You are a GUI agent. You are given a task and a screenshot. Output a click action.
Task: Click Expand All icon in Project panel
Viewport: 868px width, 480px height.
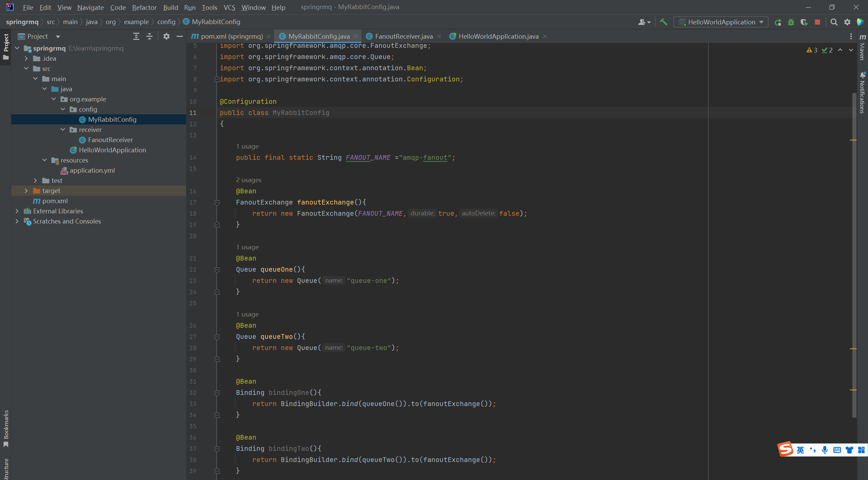(x=136, y=36)
